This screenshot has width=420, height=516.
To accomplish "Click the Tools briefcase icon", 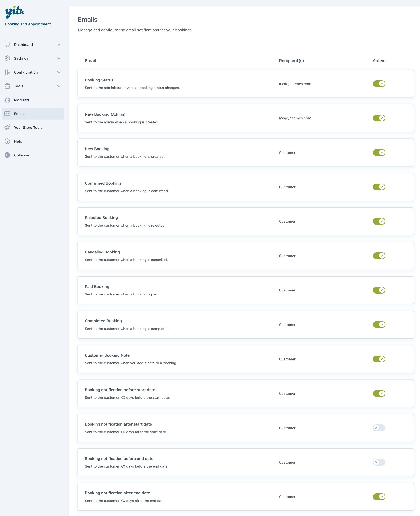I will click(x=8, y=86).
